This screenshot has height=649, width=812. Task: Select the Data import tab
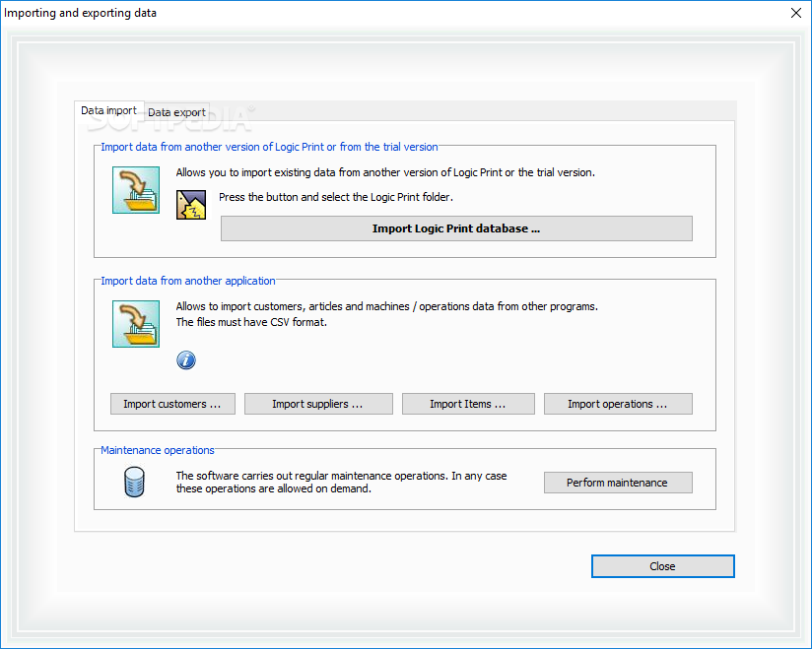(108, 111)
